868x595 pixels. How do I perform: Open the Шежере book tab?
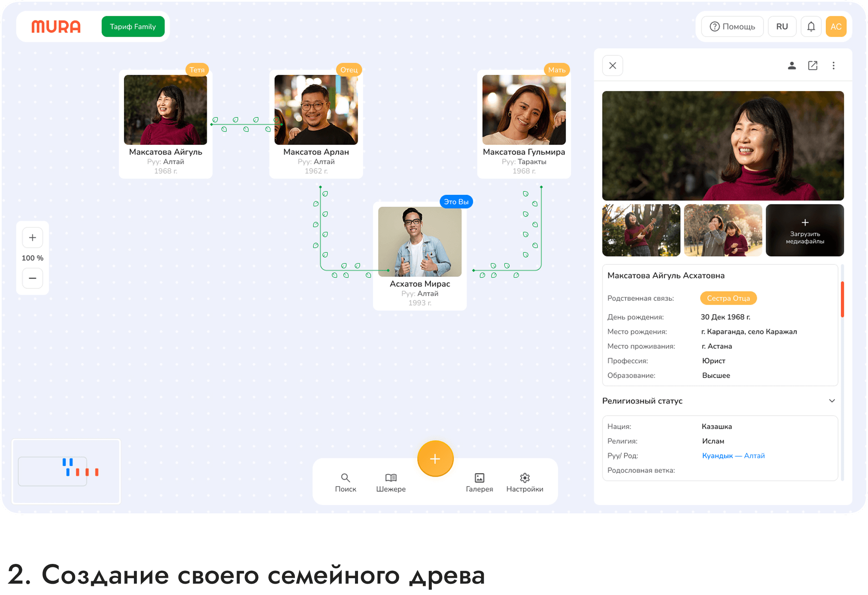(391, 482)
